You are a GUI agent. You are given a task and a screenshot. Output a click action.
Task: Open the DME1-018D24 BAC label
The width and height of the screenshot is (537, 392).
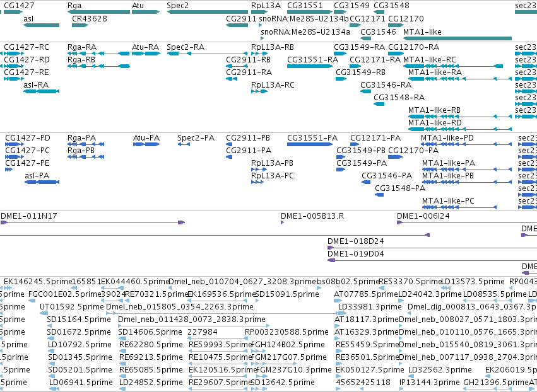coord(356,241)
